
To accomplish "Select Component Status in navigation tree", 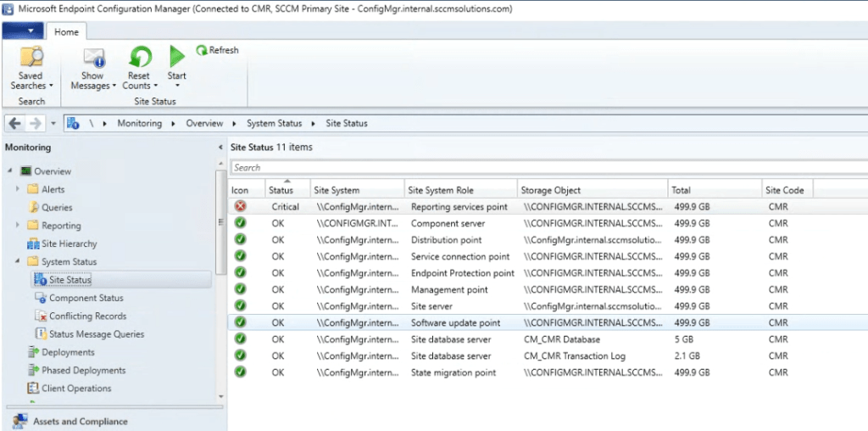I will click(86, 298).
